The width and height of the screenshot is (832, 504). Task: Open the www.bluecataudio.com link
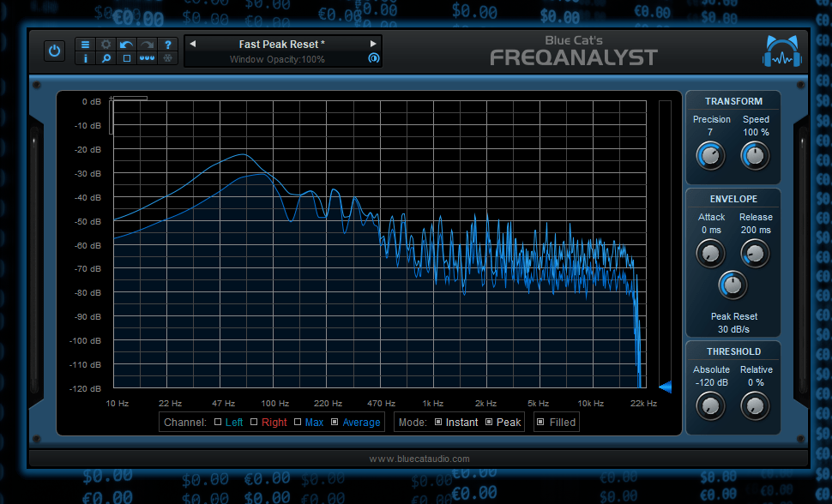(x=419, y=459)
